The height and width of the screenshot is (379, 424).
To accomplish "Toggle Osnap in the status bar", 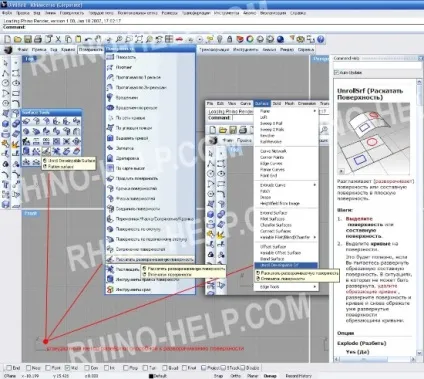I will [x=270, y=376].
